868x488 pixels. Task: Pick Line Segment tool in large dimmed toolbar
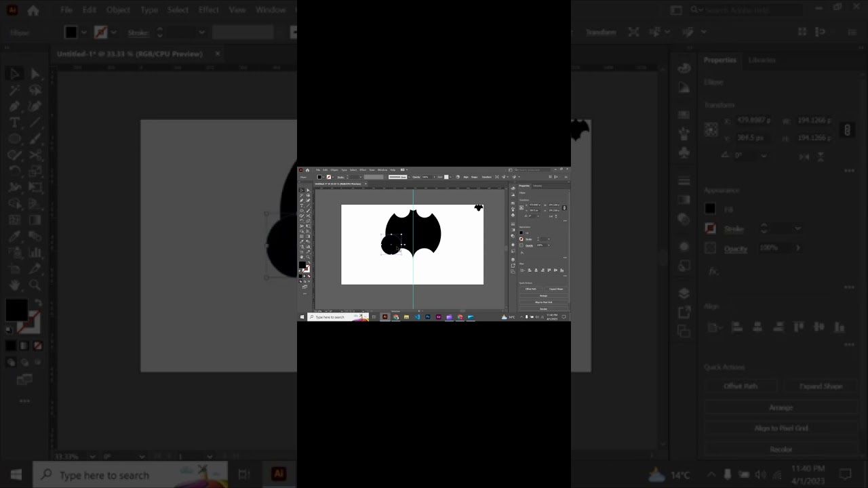[35, 122]
